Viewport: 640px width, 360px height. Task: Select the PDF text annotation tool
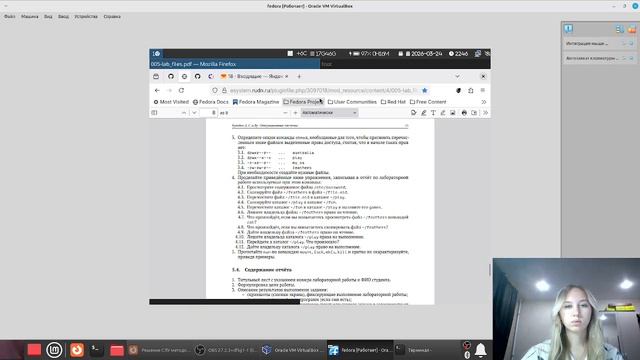click(x=433, y=113)
